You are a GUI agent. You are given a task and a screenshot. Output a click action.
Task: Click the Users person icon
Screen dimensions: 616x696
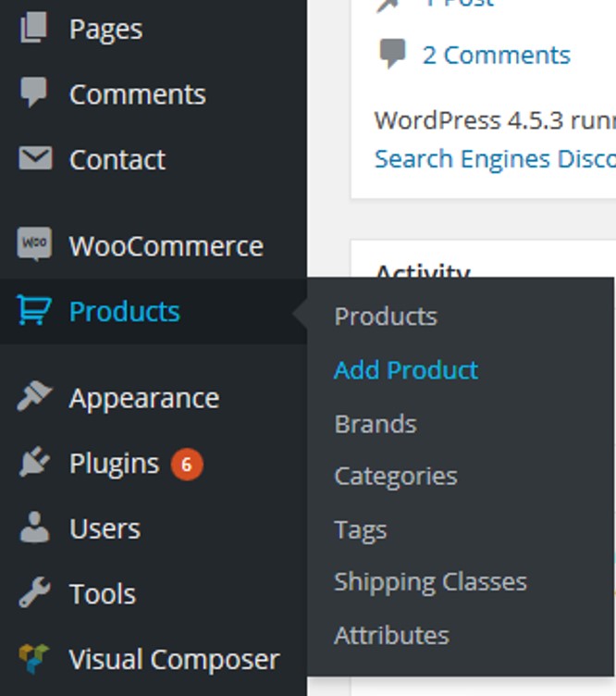pos(34,527)
